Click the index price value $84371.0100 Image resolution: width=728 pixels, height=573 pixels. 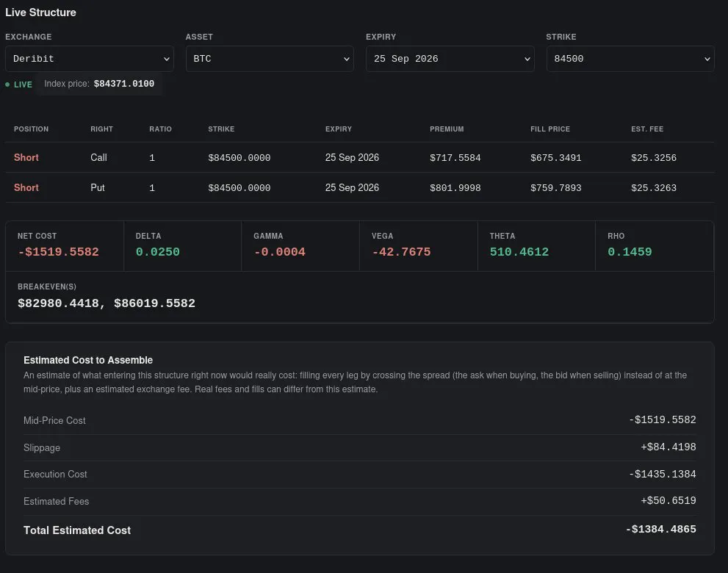[124, 84]
